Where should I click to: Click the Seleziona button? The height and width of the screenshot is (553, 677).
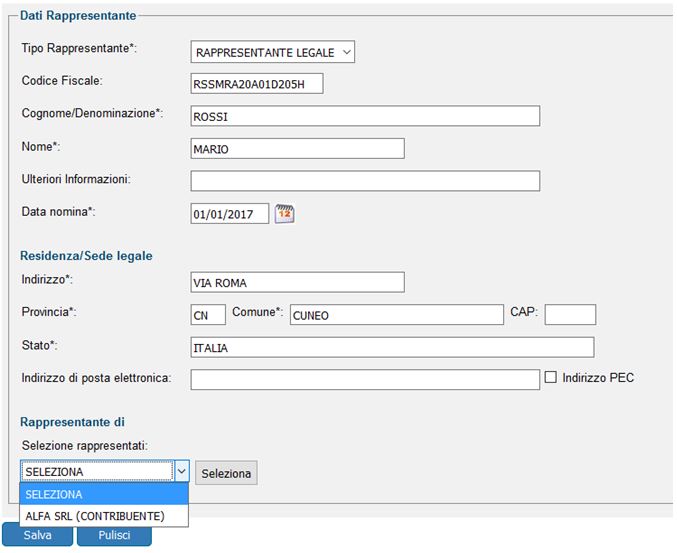coord(226,473)
